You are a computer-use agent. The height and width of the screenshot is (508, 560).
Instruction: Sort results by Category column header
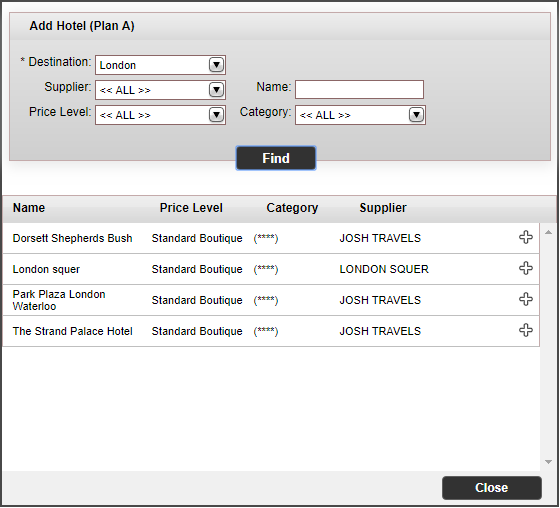coord(292,208)
